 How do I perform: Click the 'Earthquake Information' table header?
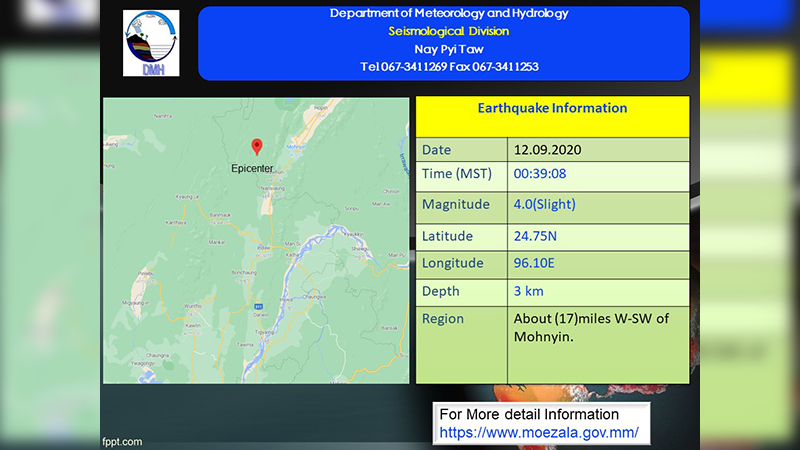point(552,108)
